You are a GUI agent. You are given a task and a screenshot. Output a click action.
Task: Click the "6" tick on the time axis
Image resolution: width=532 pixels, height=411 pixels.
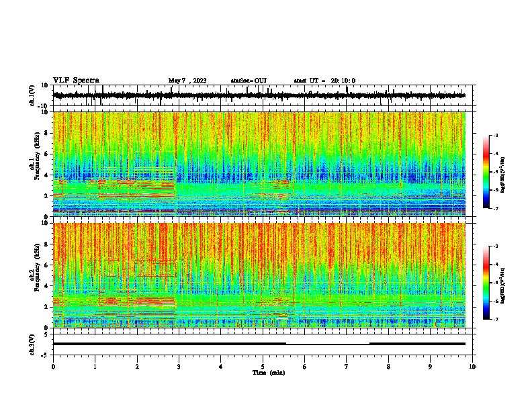click(305, 367)
